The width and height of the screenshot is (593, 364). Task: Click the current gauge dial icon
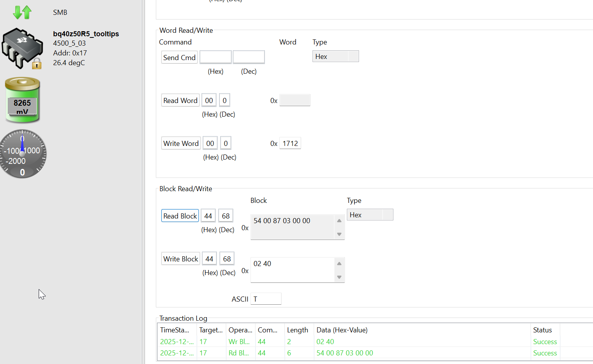pos(23,154)
